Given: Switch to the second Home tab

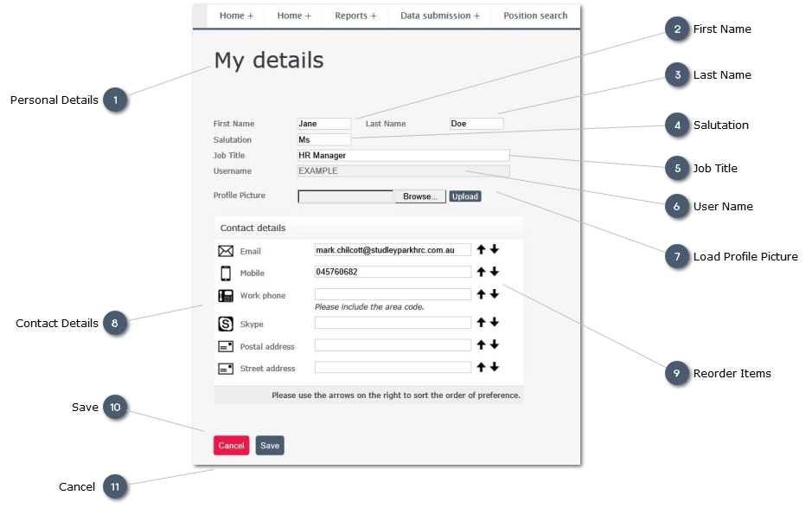Looking at the screenshot, I should coord(293,15).
